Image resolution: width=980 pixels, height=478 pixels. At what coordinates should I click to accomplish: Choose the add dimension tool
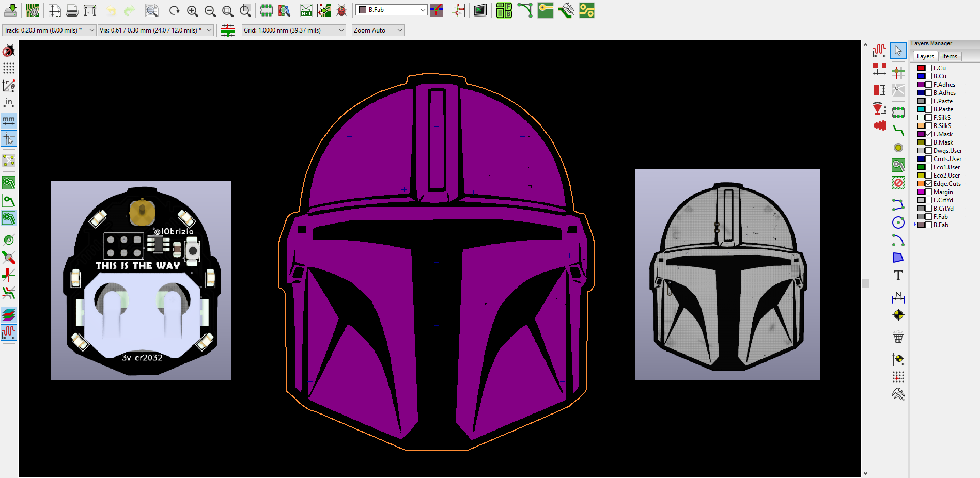point(898,297)
